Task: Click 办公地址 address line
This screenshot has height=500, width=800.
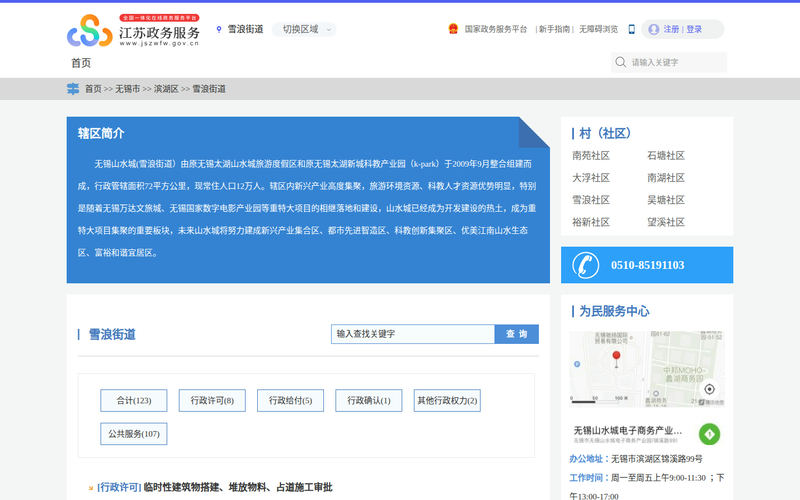Action: click(x=636, y=459)
